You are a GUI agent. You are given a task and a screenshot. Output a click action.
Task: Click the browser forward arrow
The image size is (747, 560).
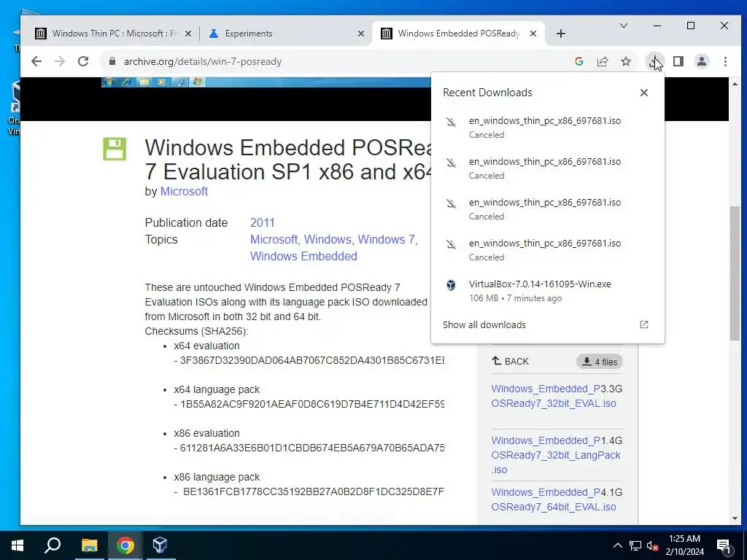coord(60,61)
